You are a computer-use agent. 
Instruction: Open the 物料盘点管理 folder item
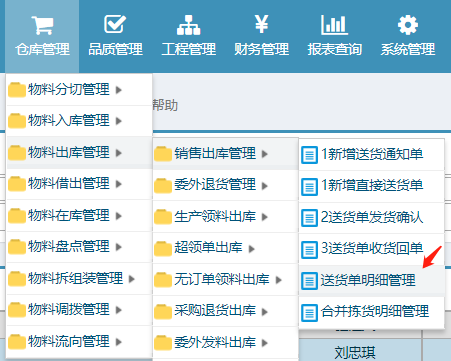(x=79, y=247)
